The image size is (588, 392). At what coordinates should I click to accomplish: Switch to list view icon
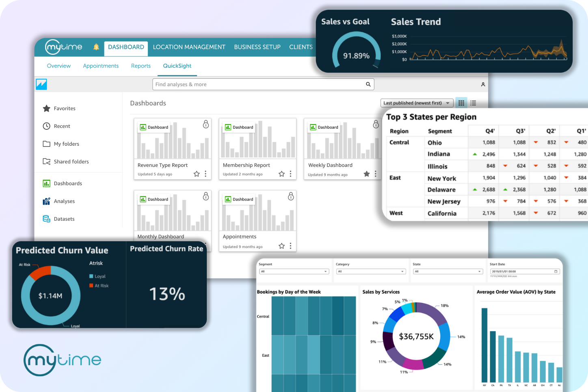[473, 103]
